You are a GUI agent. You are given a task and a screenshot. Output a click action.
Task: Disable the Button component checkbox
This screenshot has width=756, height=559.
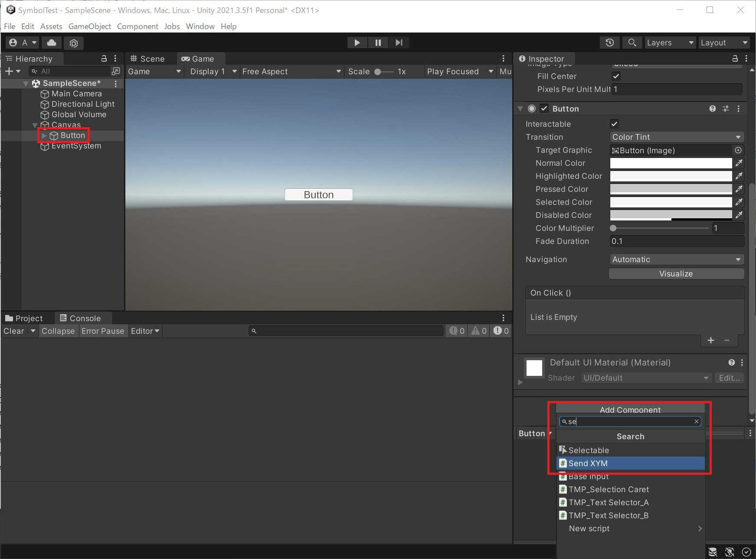544,109
